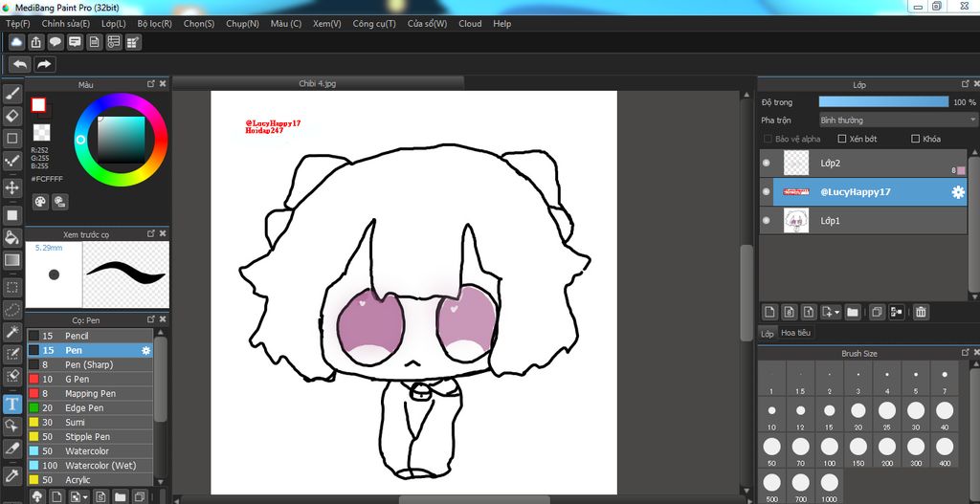
Task: Pick brush size 20 preset
Action: point(858,415)
